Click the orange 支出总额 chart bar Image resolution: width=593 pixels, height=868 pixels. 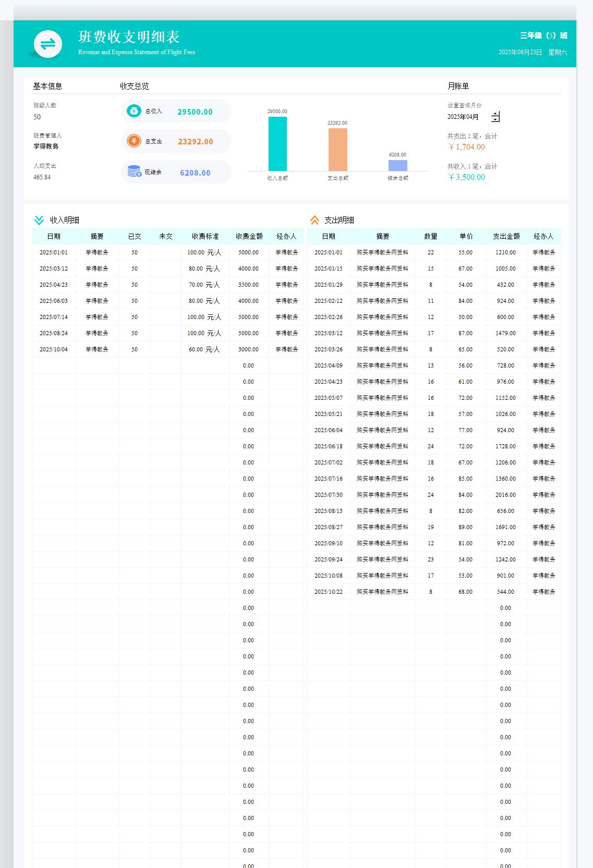pos(337,150)
